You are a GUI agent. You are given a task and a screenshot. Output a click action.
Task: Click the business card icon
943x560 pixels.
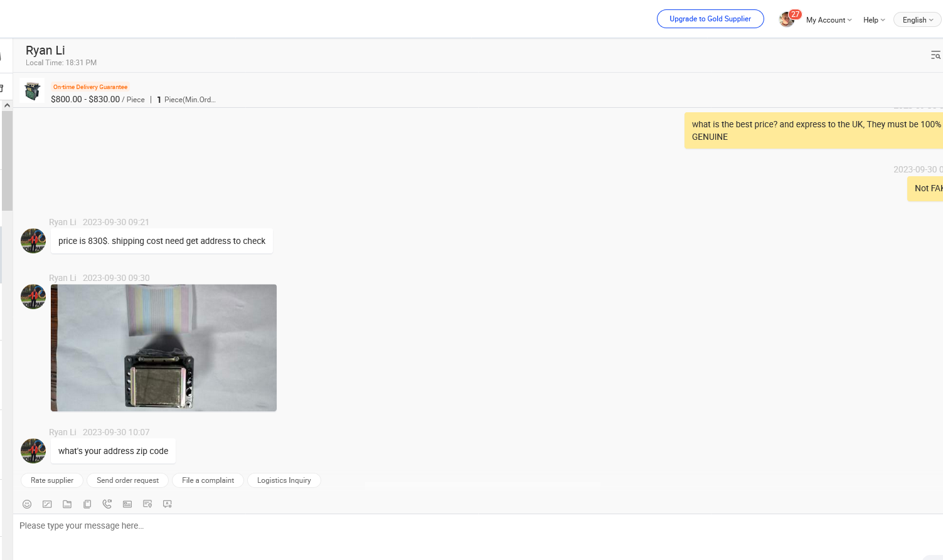pyautogui.click(x=127, y=504)
